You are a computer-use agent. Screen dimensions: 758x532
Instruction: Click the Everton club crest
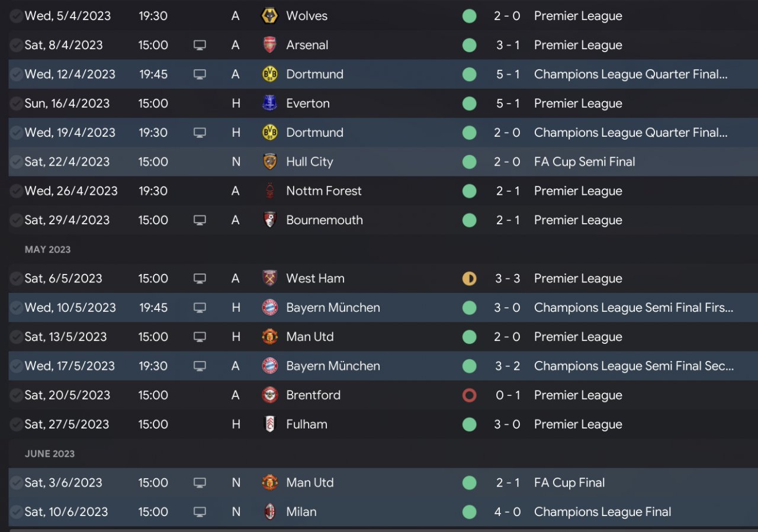(269, 103)
